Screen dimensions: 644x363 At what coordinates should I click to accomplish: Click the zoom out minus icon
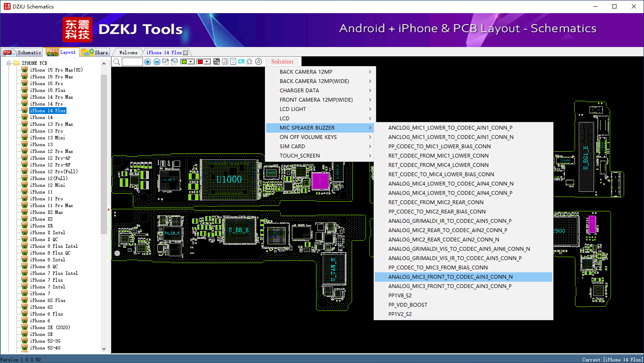tap(157, 62)
